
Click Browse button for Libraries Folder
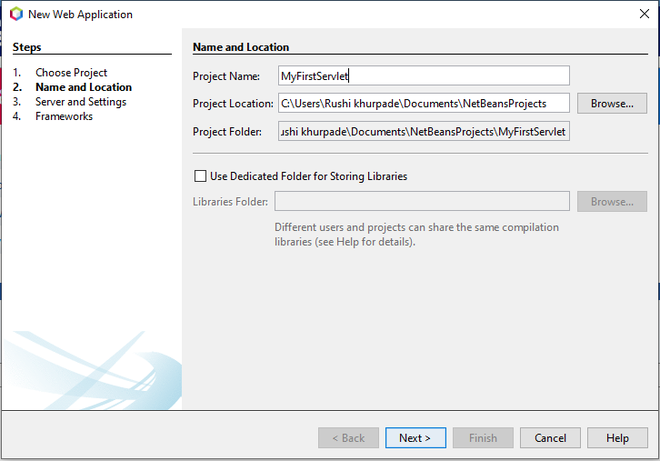(x=612, y=202)
